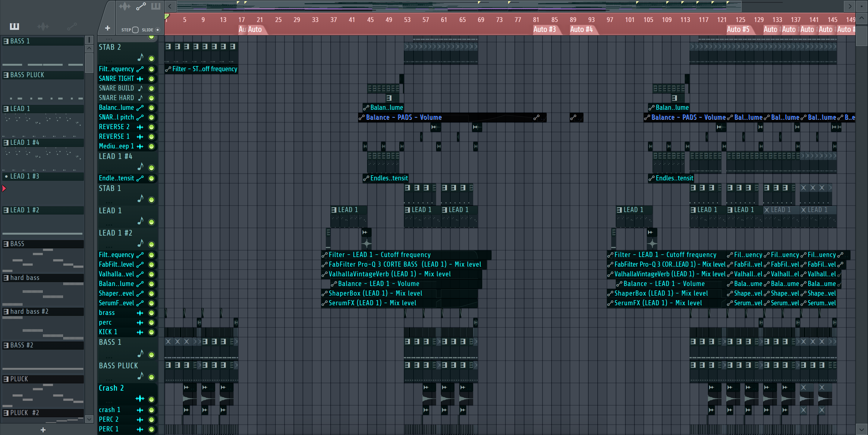Show automation clips in the picker panel

click(x=72, y=26)
